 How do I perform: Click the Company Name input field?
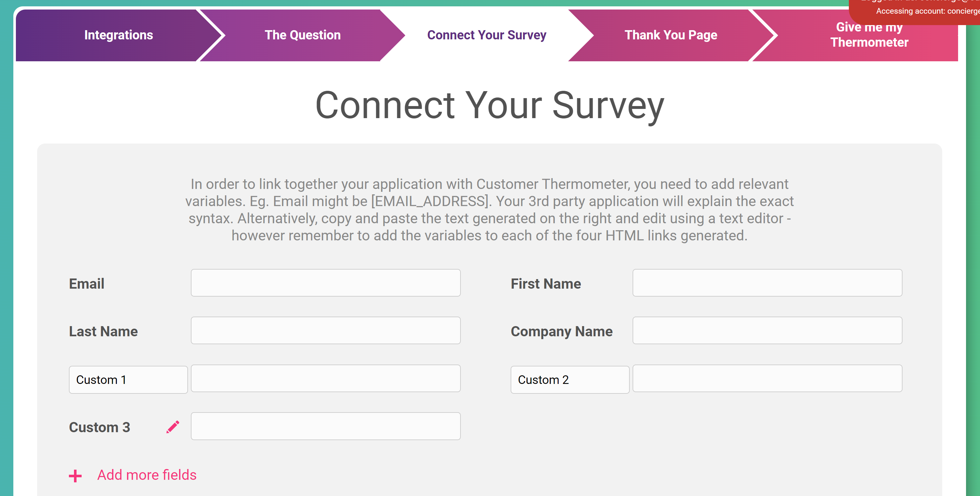tap(767, 330)
